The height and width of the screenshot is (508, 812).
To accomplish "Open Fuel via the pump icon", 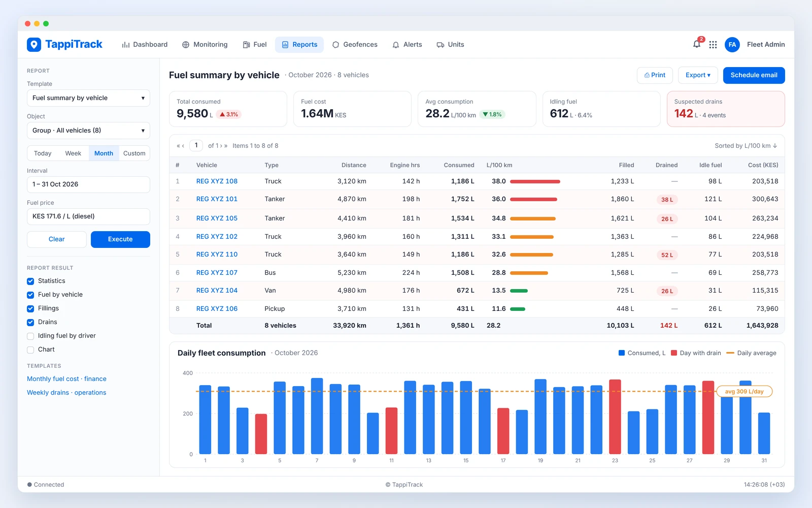I will (246, 45).
